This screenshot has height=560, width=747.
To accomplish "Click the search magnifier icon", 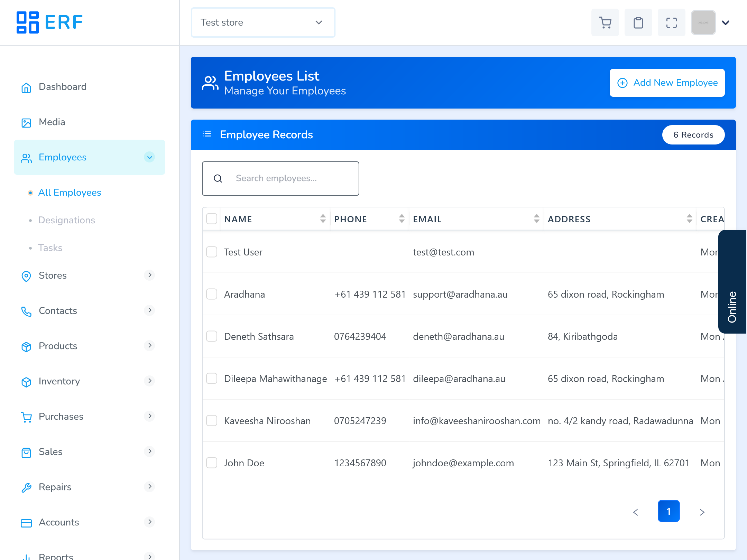I will (218, 179).
